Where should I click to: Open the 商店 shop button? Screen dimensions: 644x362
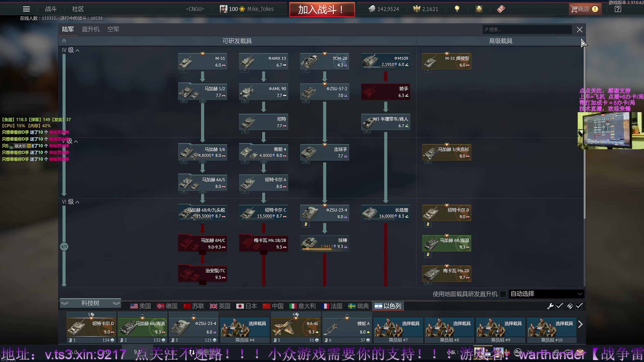[585, 9]
